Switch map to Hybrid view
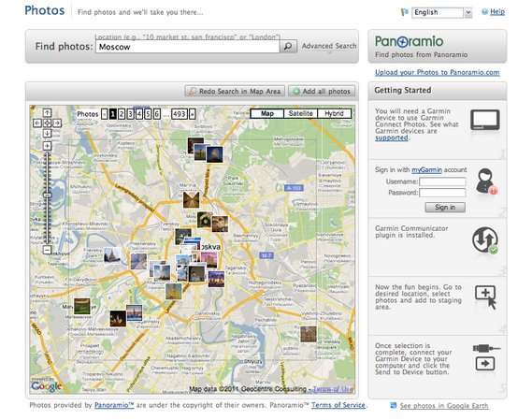This screenshot has width=518, height=420. 334,113
